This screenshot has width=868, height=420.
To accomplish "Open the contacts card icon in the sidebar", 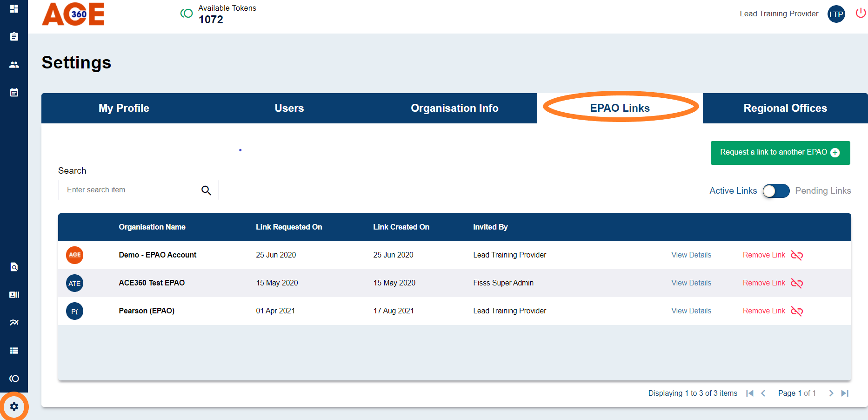I will click(x=13, y=294).
